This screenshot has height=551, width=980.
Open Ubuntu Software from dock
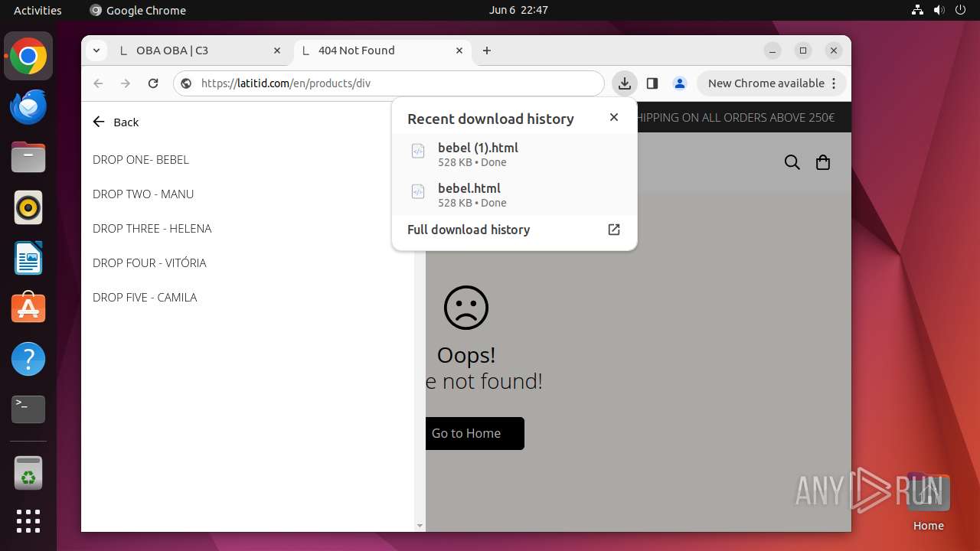pyautogui.click(x=28, y=308)
